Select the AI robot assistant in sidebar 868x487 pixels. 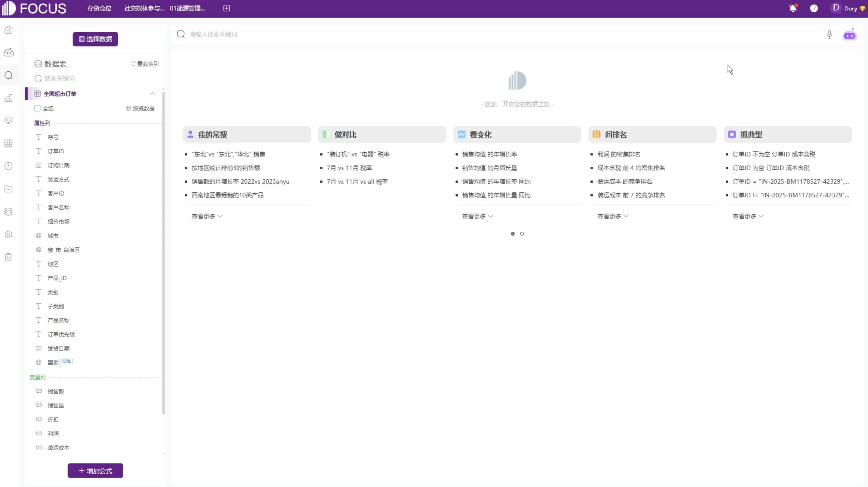tap(8, 52)
